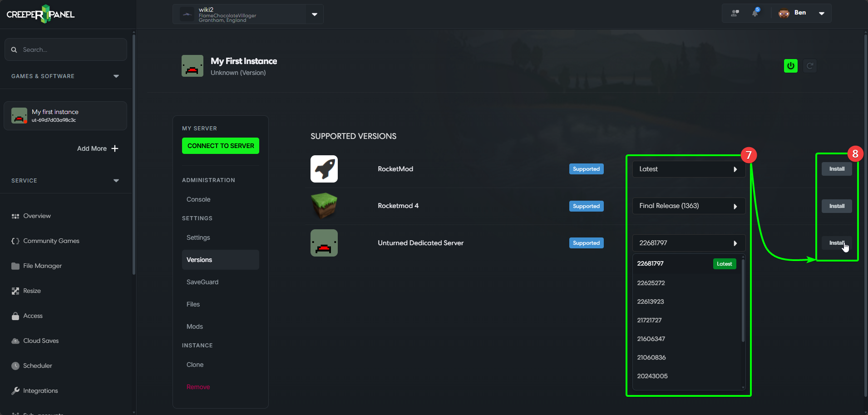Click the Resize arrows icon
This screenshot has width=868, height=415.
coord(15,291)
